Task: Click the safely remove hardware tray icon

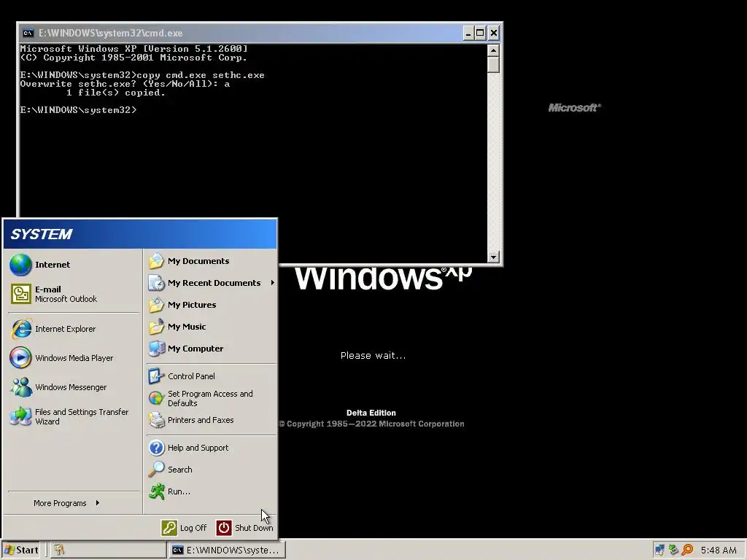Action: (x=673, y=550)
